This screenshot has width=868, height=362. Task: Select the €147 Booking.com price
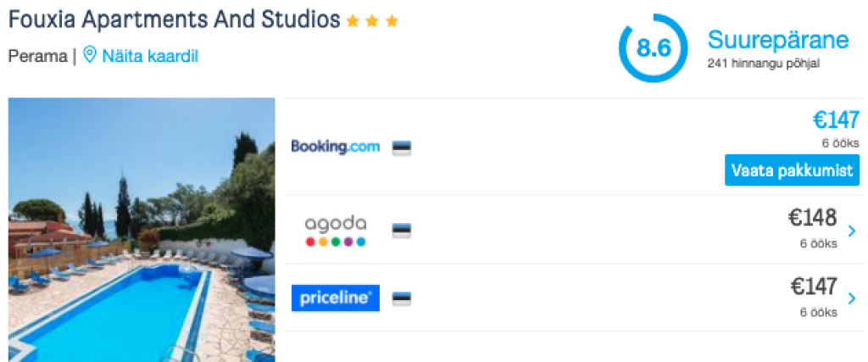tap(835, 120)
